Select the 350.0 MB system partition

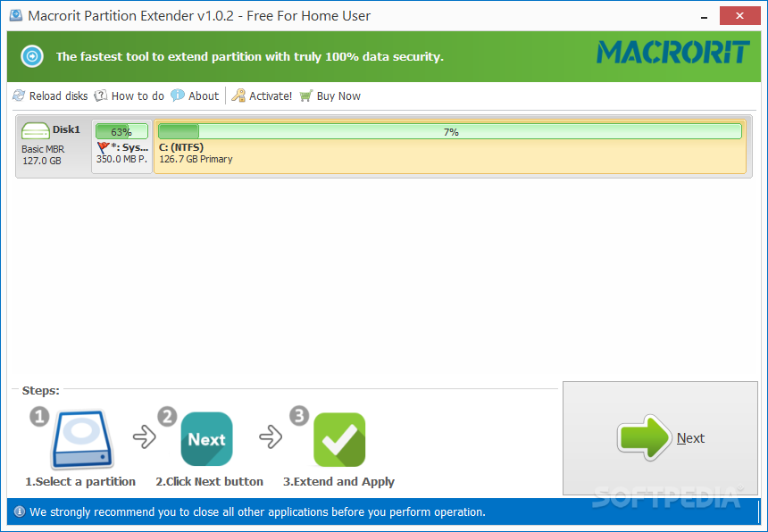coord(121,146)
